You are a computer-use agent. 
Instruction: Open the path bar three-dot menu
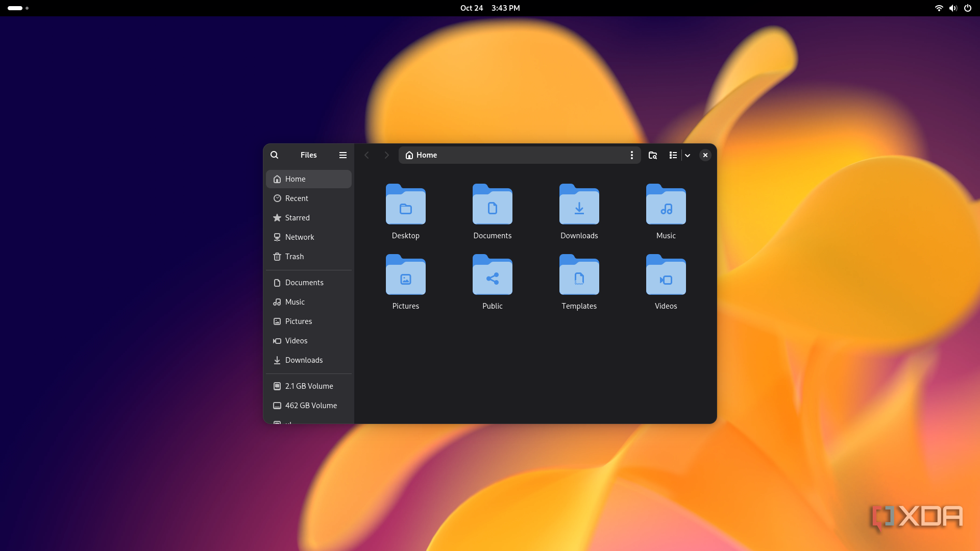point(632,155)
